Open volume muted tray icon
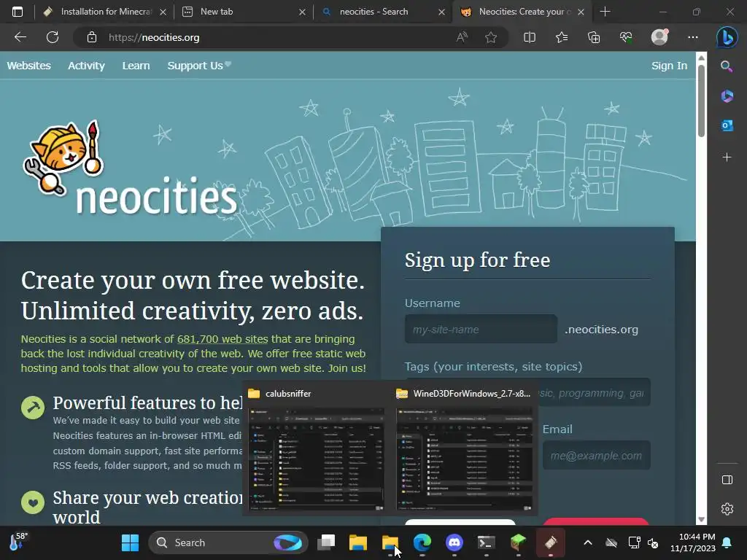The image size is (747, 560). point(653,542)
